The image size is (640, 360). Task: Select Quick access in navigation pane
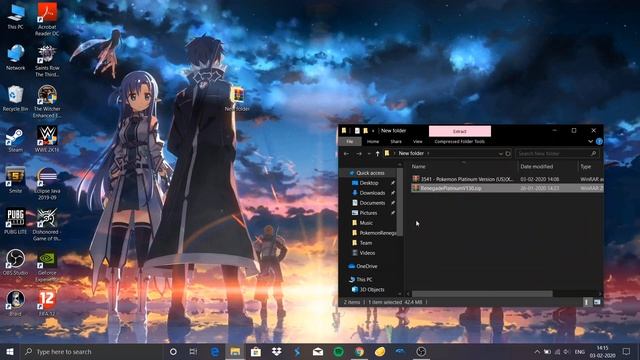click(370, 173)
